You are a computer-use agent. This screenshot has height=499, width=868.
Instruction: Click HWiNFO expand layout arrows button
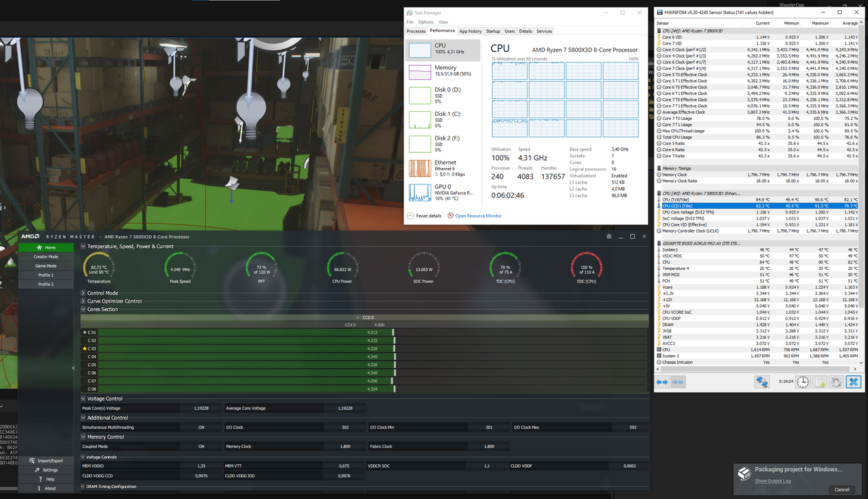point(662,382)
